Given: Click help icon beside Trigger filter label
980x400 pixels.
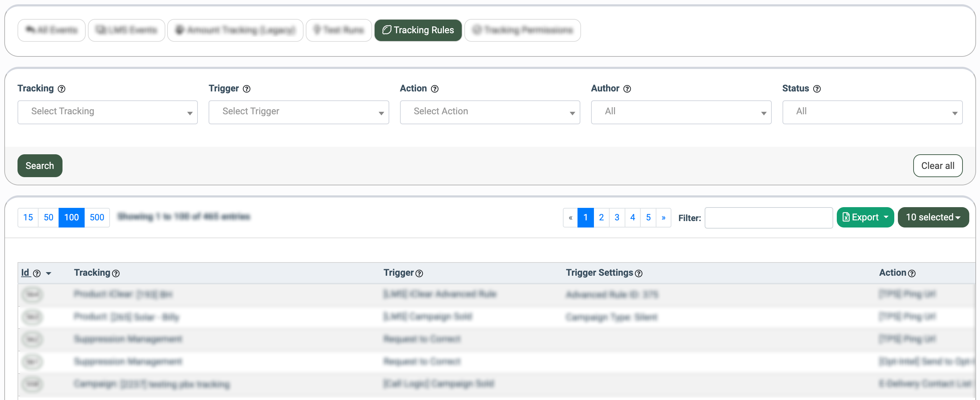Looking at the screenshot, I should pos(246,89).
